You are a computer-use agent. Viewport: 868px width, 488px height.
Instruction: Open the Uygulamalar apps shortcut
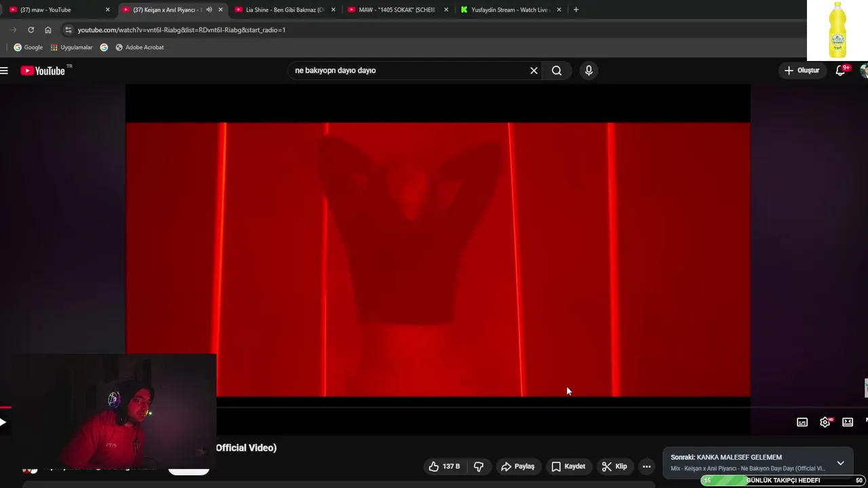coord(71,47)
